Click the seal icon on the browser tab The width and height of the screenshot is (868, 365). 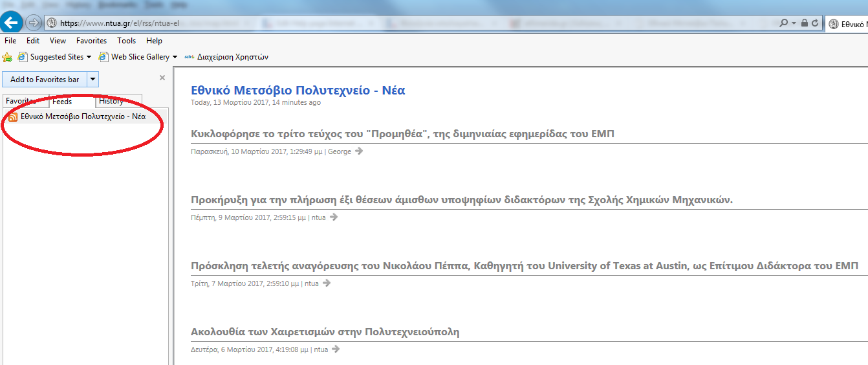tap(835, 23)
